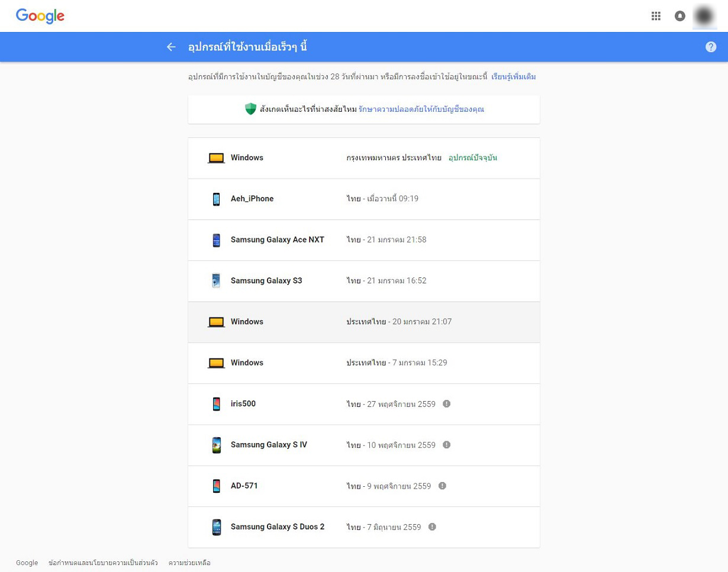Click the อุปกรณ์ปัจจุบัน label

tap(473, 158)
